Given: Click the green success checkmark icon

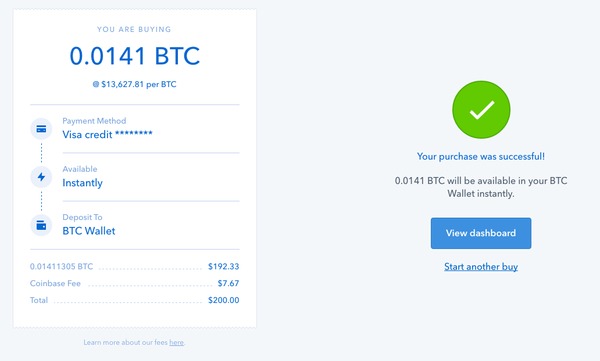Looking at the screenshot, I should tap(481, 110).
